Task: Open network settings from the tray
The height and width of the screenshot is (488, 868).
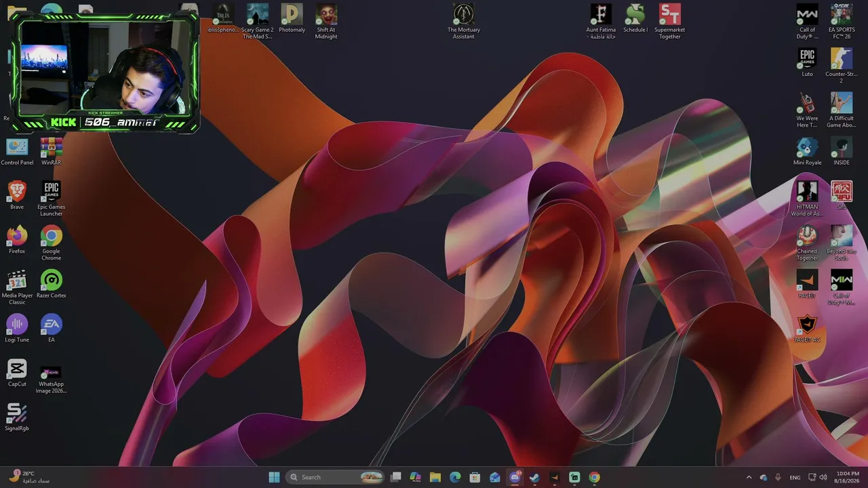Action: pos(813,477)
